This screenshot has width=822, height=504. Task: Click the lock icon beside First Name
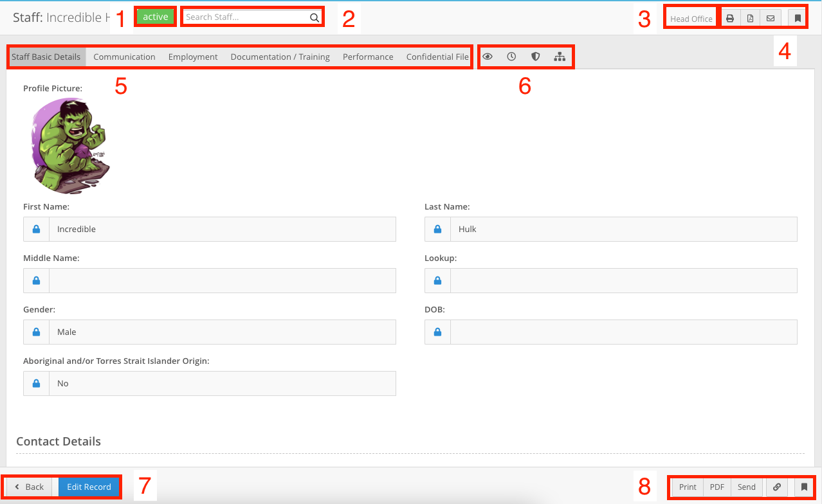37,229
